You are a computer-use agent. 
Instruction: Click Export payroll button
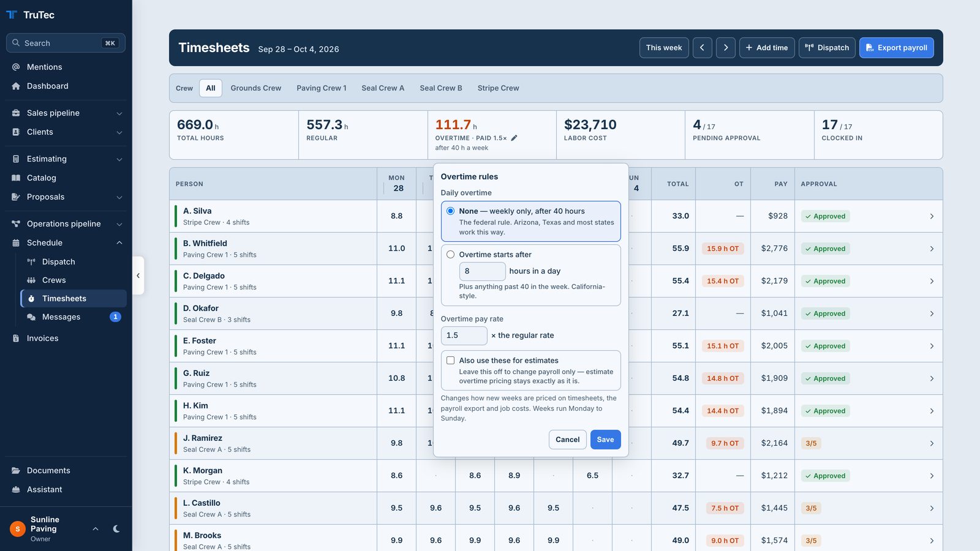point(897,48)
